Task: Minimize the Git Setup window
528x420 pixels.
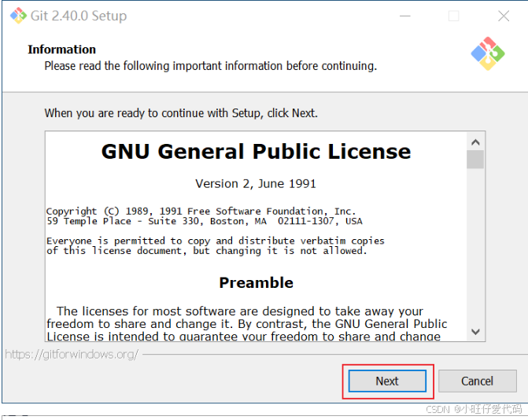Action: pyautogui.click(x=405, y=16)
